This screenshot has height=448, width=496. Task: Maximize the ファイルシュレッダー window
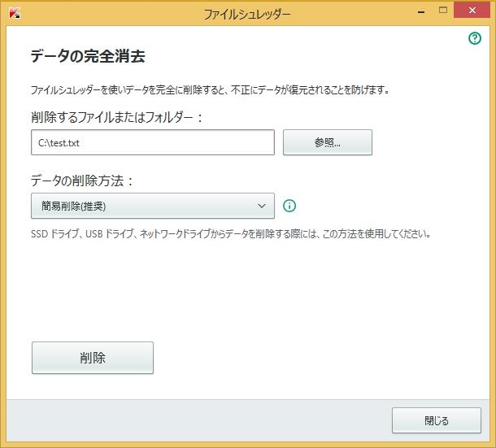click(443, 10)
